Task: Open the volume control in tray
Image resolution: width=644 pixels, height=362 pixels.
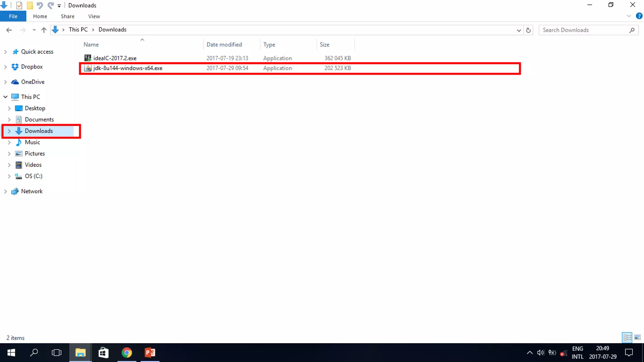Action: click(541, 353)
